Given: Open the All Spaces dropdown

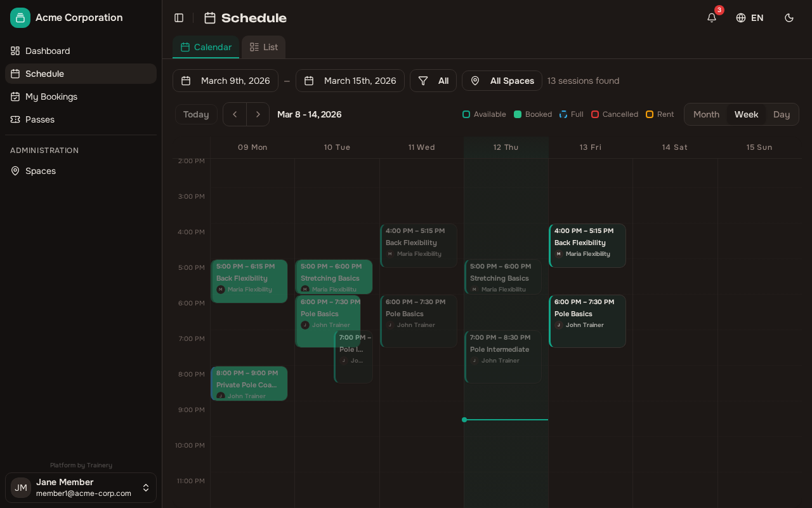Looking at the screenshot, I should (502, 81).
